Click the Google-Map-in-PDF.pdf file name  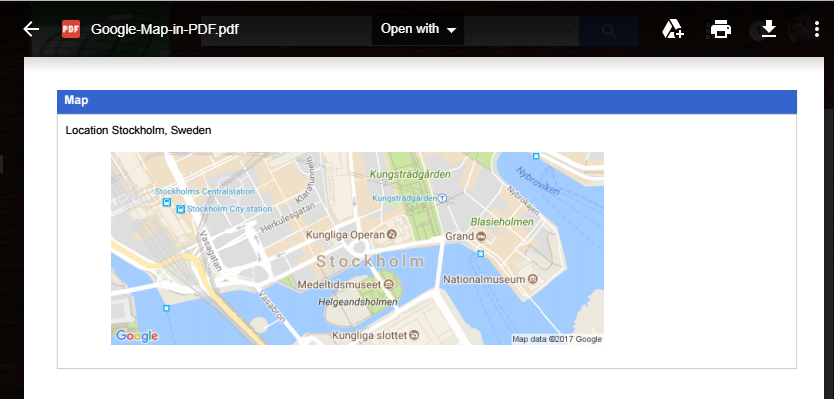click(164, 29)
